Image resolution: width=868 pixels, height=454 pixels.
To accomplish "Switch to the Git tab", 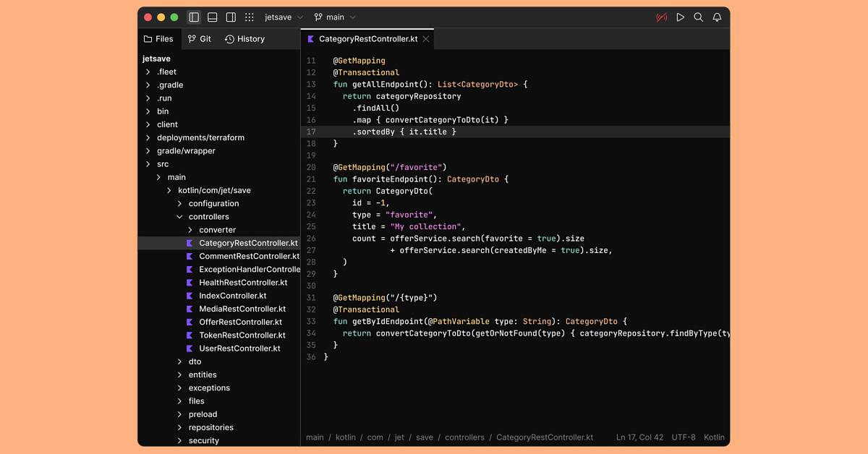I will click(x=200, y=39).
